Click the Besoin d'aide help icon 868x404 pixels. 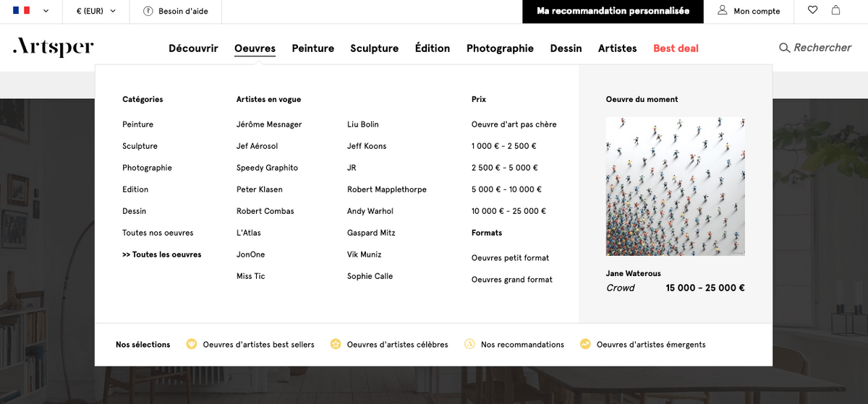pos(148,12)
